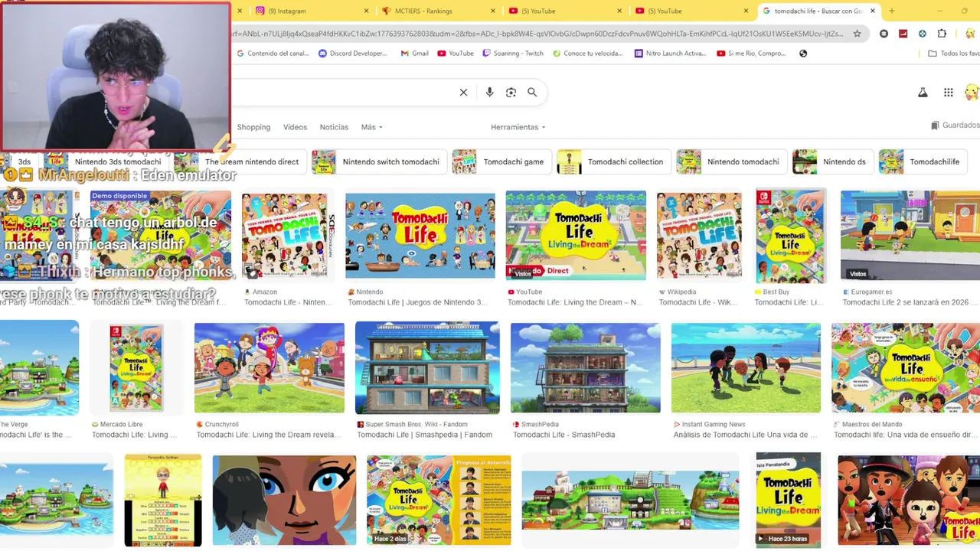Open a new browser tab
The height and width of the screenshot is (551, 980).
(x=891, y=11)
